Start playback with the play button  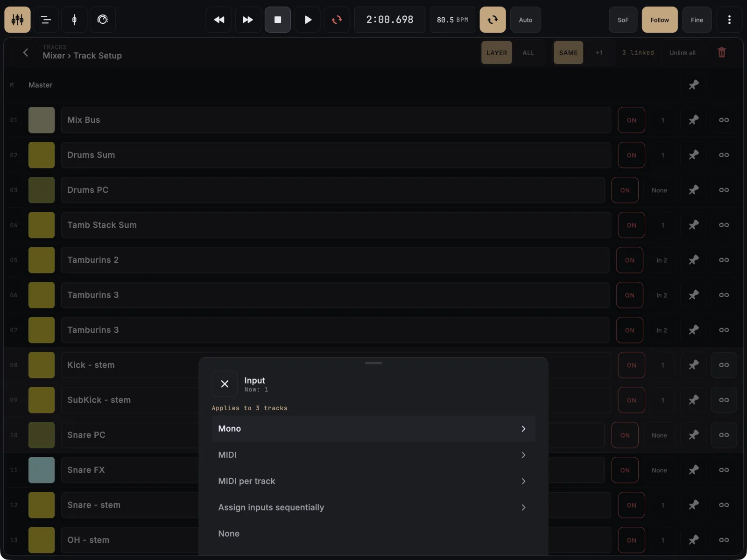[308, 20]
